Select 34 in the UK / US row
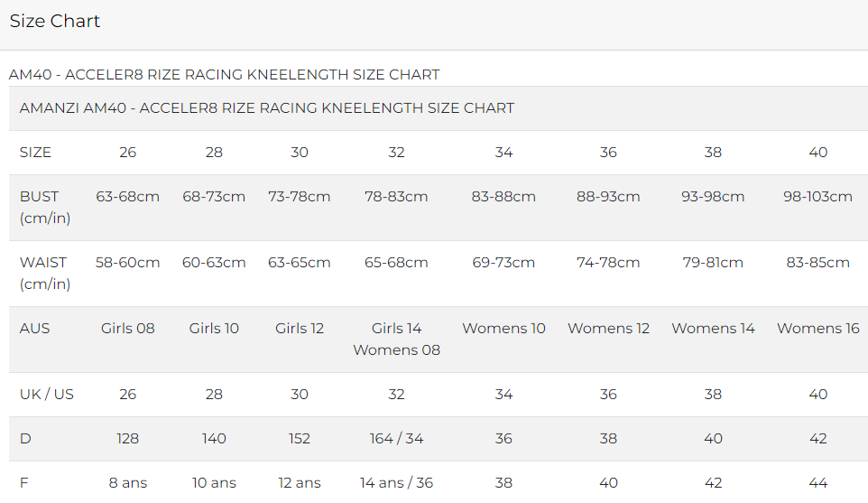Viewport: 868px width, 503px height. (x=503, y=395)
